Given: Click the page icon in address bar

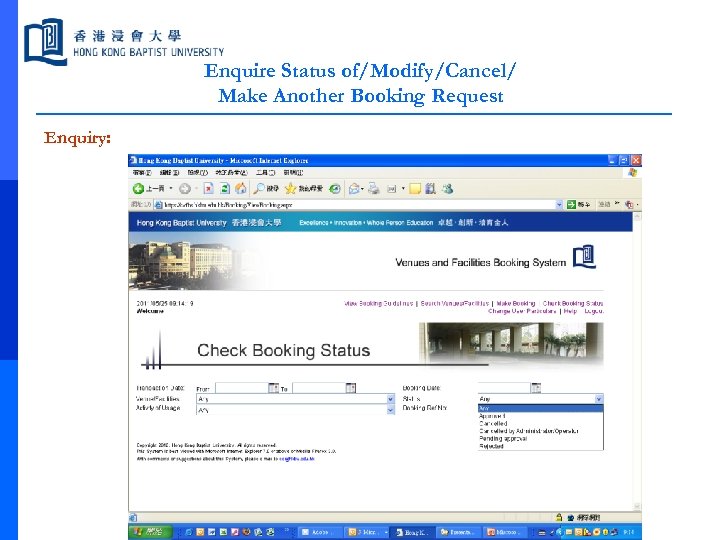Looking at the screenshot, I should (158, 205).
